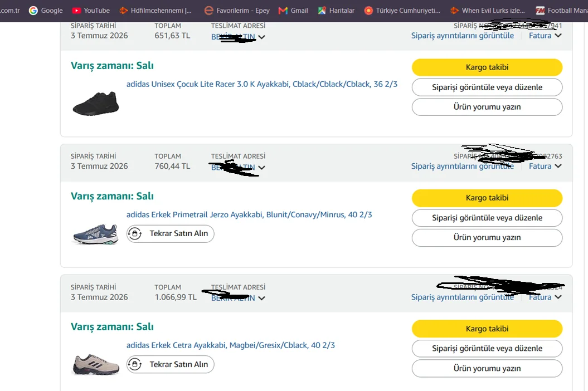Open the Haritalar maps bookmark

336,11
